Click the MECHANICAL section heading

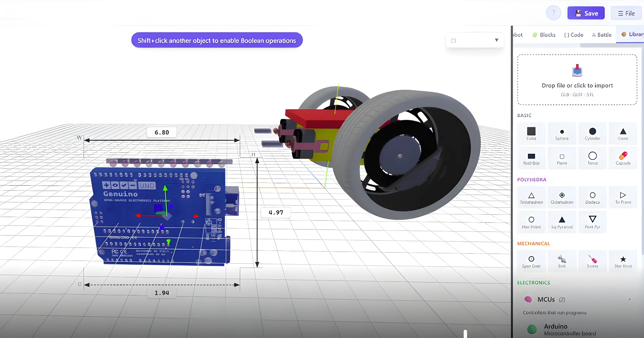(x=534, y=244)
